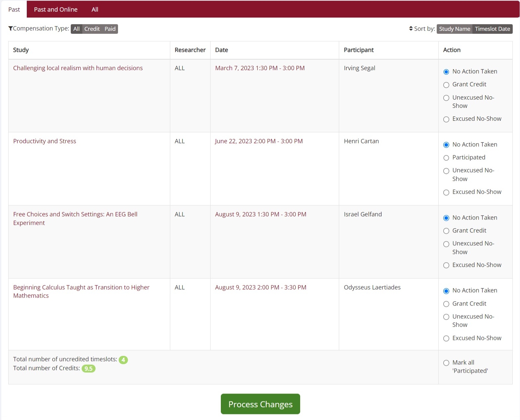The image size is (520, 420).
Task: Open Beginning Calculus Taught as Transition study
Action: (x=81, y=291)
